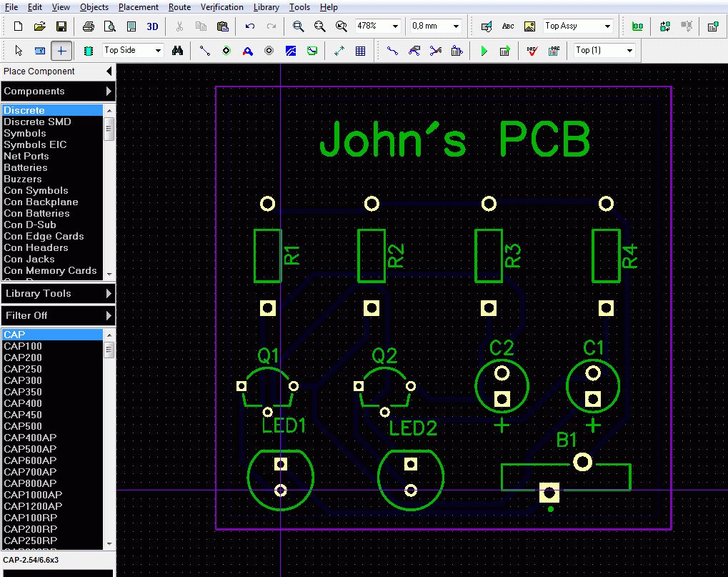Open the Library menu
Screen dimensions: 728x577
[x=266, y=7]
